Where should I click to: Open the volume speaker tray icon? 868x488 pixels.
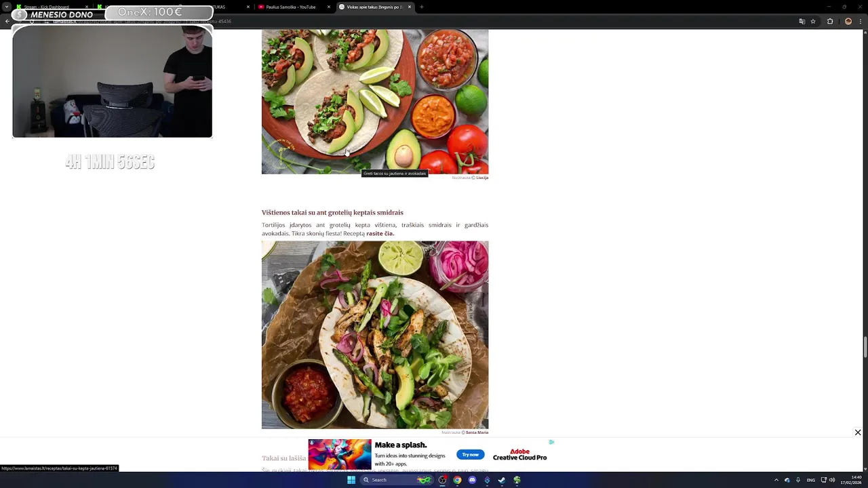click(832, 480)
